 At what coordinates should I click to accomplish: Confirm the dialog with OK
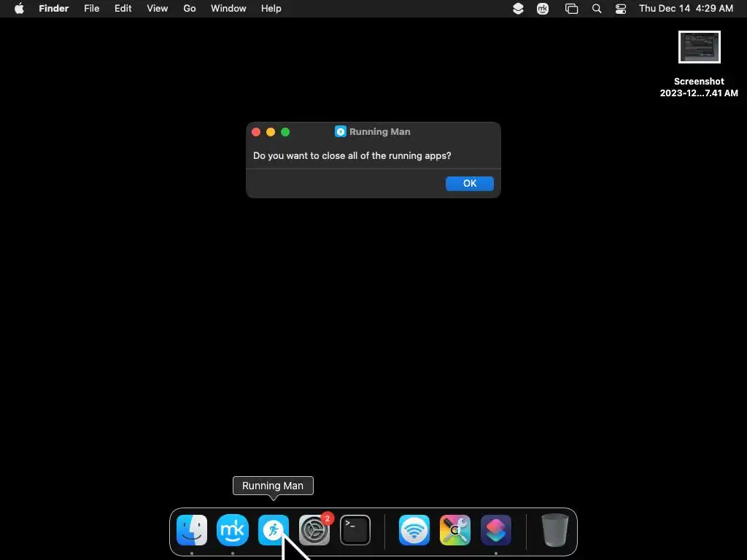point(469,183)
